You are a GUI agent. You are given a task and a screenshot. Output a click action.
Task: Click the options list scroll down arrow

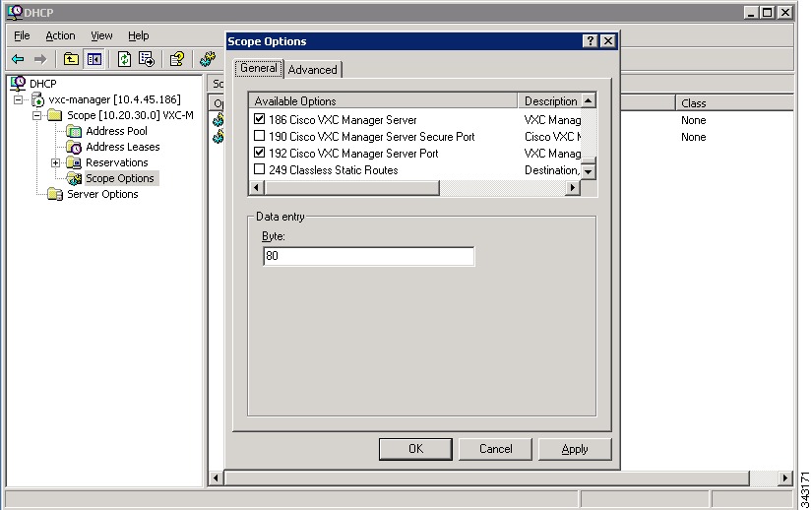[589, 171]
